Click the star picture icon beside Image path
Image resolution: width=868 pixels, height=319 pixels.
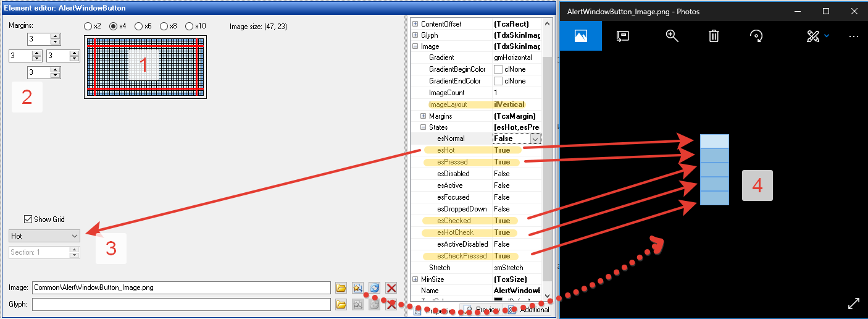point(357,288)
